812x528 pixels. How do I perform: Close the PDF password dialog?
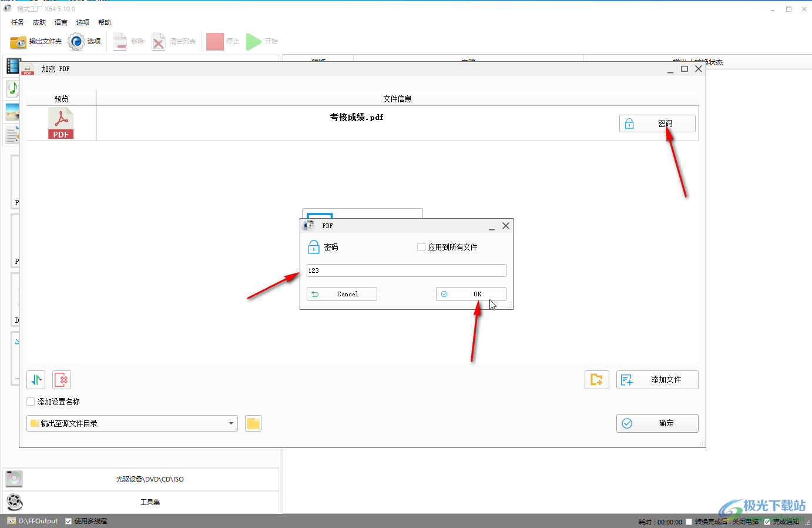(506, 226)
